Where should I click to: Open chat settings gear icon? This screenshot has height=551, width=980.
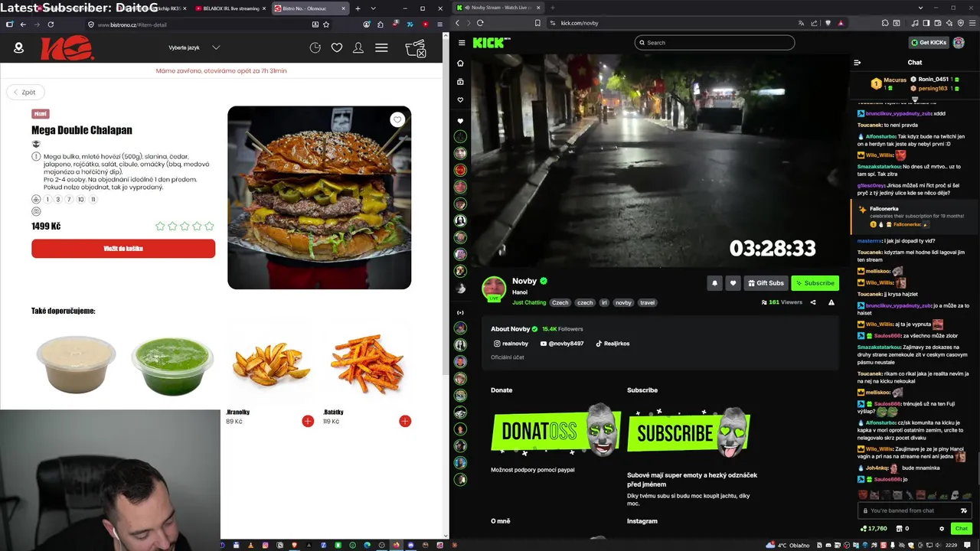(x=942, y=528)
